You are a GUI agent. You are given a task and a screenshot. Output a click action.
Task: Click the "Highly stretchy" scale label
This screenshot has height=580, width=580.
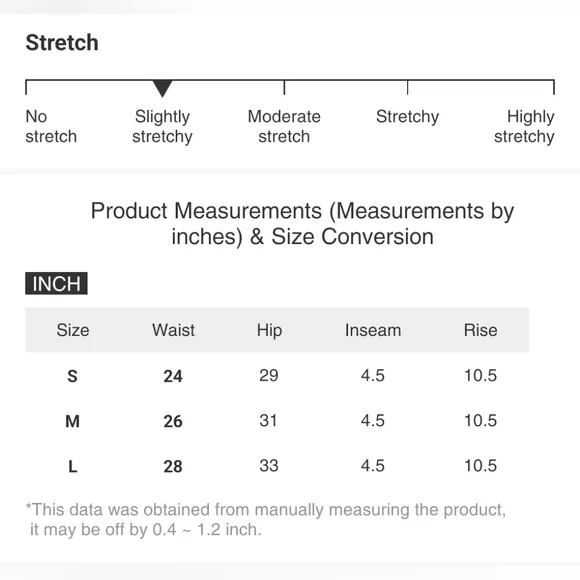tap(524, 127)
